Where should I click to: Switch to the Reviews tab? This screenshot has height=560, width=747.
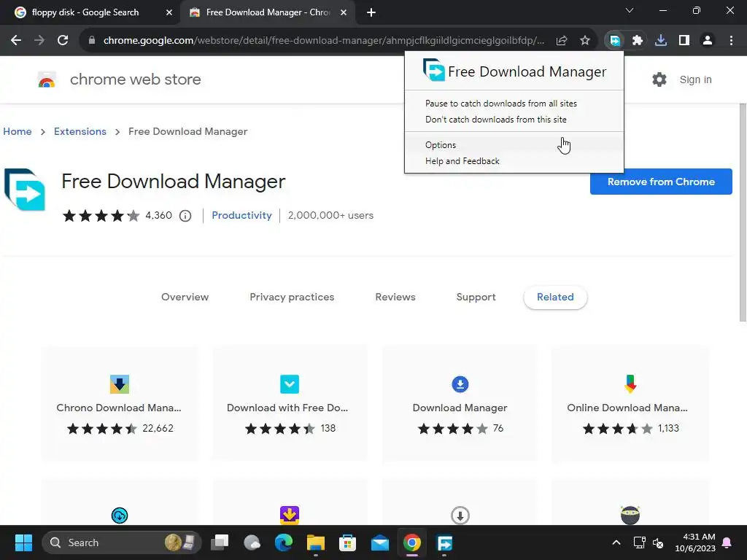pyautogui.click(x=395, y=297)
